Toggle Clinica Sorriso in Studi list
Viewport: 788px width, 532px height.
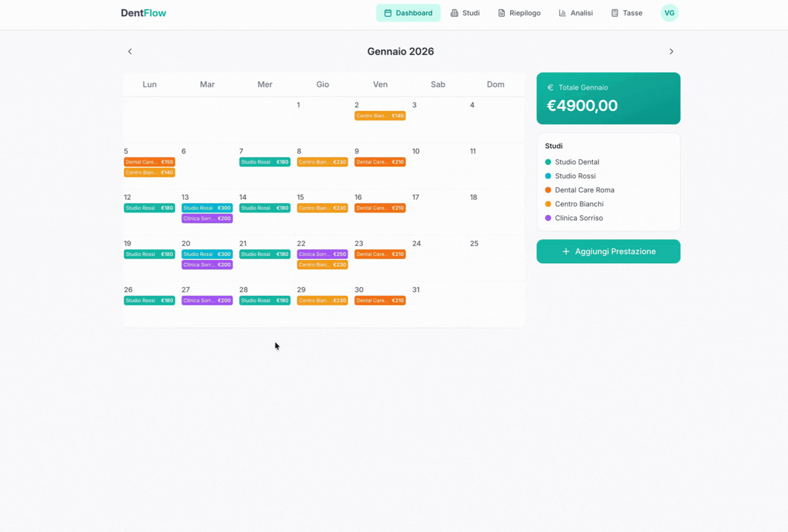pyautogui.click(x=579, y=218)
